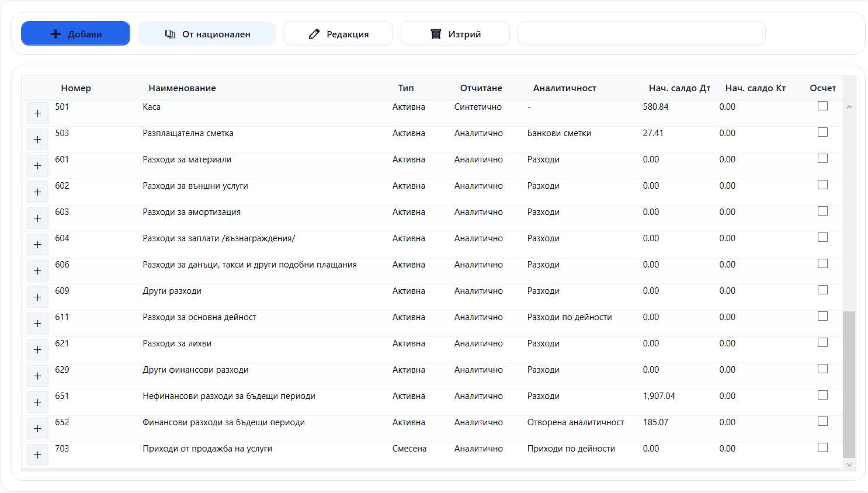Sort by the Наименование column header

[x=182, y=88]
